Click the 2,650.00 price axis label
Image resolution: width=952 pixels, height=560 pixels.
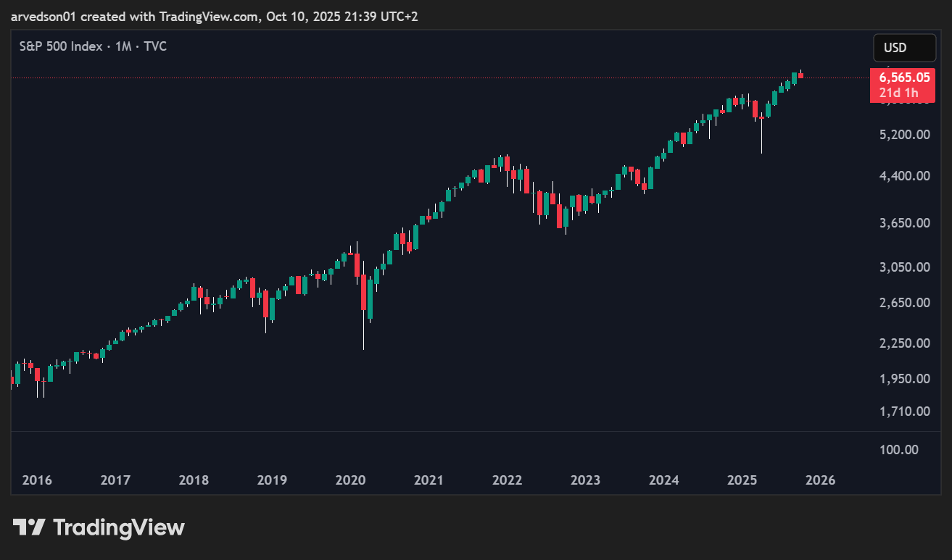pyautogui.click(x=904, y=303)
